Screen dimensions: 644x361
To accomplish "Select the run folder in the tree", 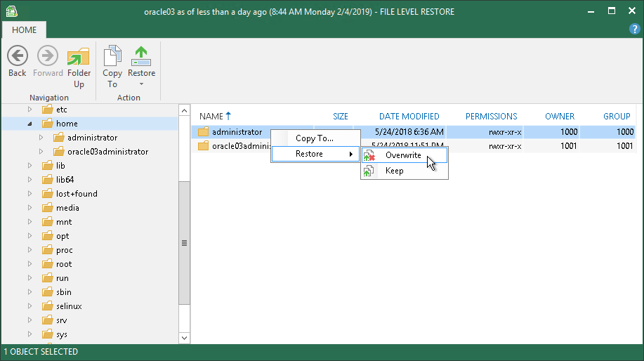I will click(63, 278).
